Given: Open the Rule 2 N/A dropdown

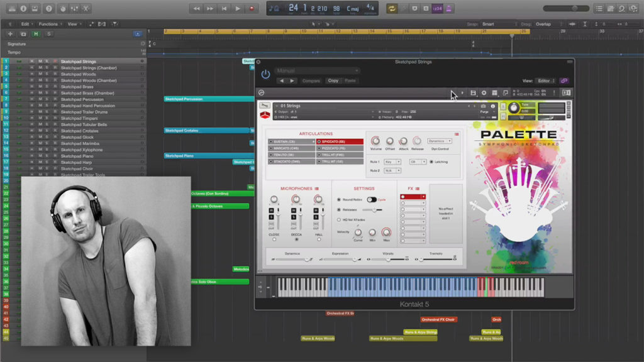Looking at the screenshot, I should click(x=392, y=170).
